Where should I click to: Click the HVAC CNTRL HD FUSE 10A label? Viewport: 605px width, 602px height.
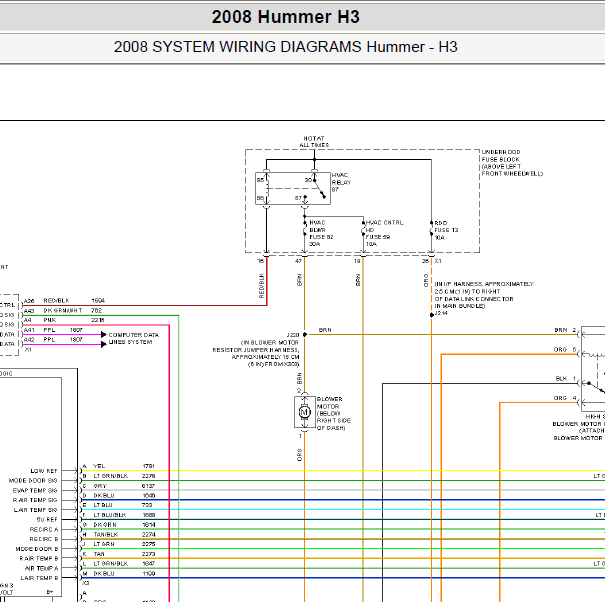tap(384, 233)
